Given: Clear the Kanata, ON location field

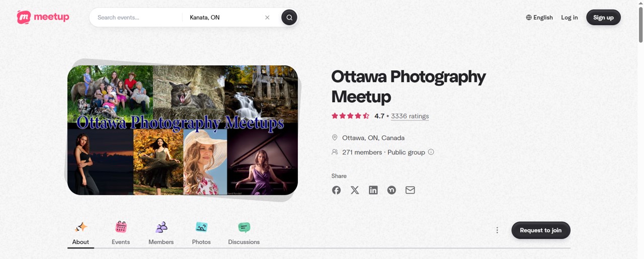Looking at the screenshot, I should 267,18.
